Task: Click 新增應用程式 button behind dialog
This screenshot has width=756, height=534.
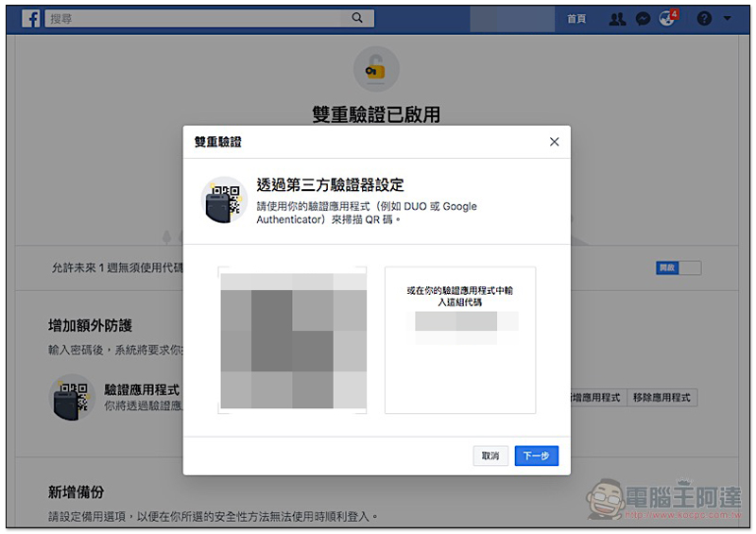Action: coord(598,398)
